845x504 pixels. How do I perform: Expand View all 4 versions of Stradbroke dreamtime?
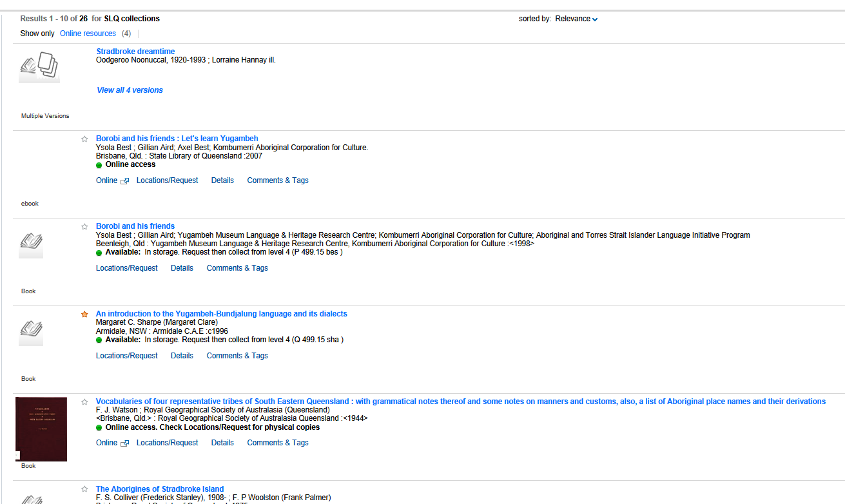[x=130, y=90]
